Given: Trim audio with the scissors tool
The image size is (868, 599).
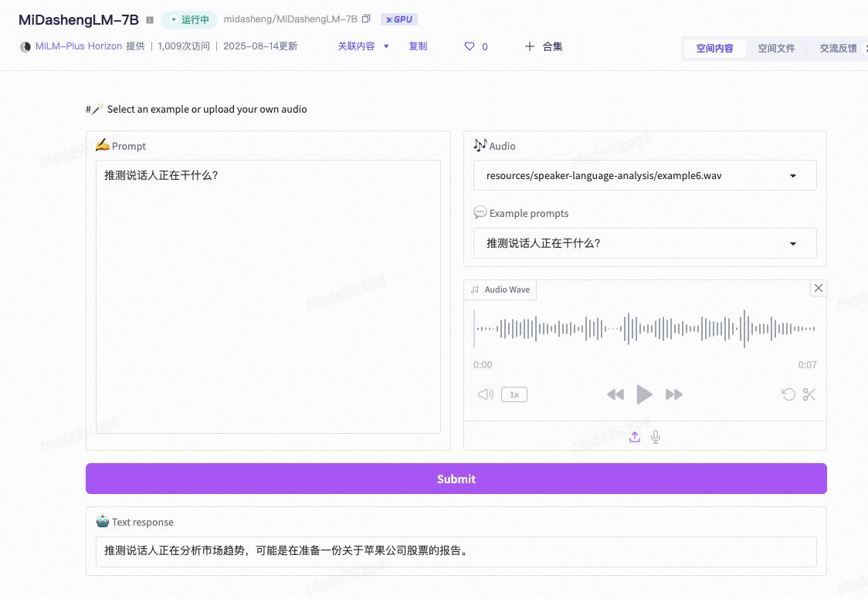Looking at the screenshot, I should [809, 394].
